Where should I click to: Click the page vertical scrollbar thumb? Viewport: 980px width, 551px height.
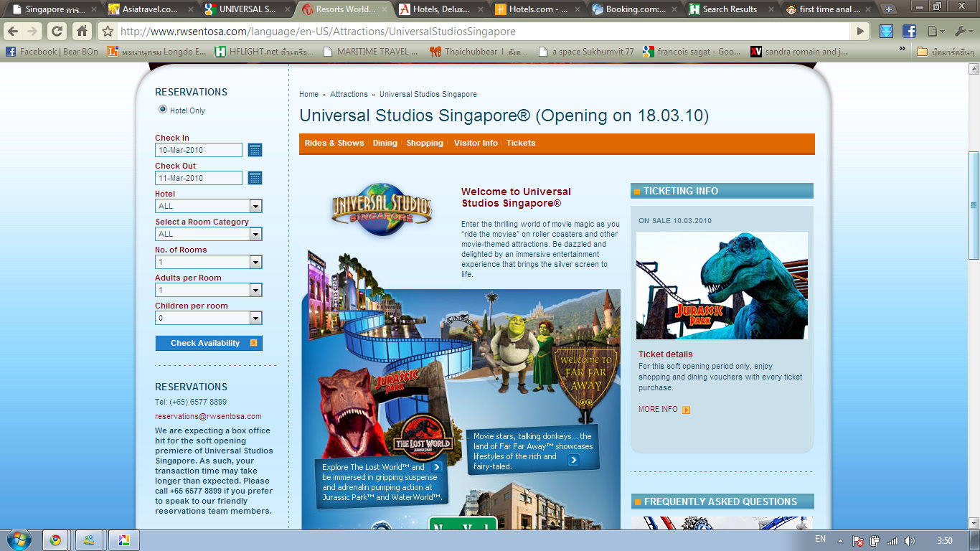tap(974, 205)
